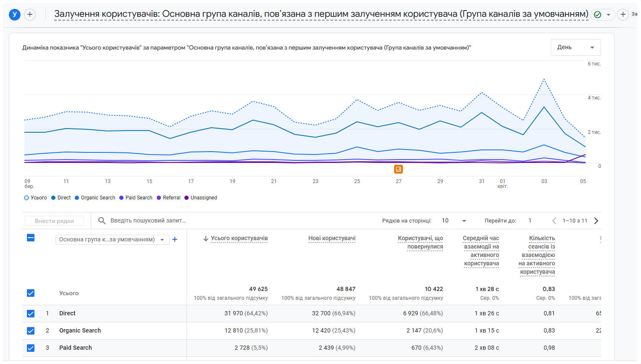This screenshot has height=364, width=641.
Task: Uncheck the Direct row checkbox
Action: click(31, 314)
